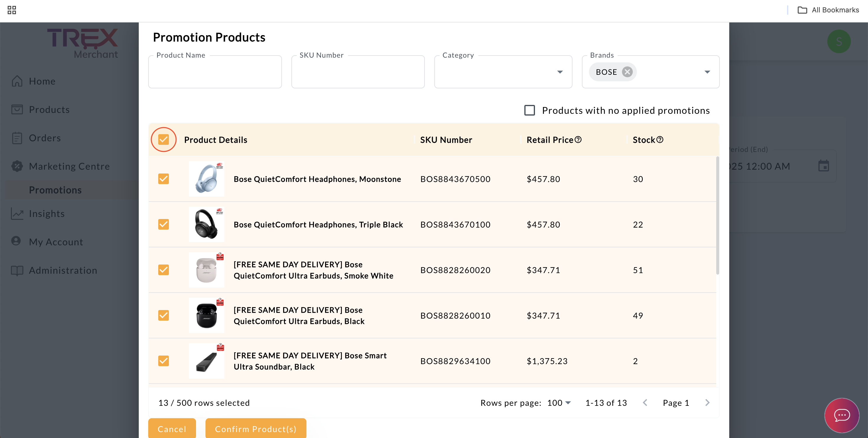Open Marketing Centre in the sidebar

(x=69, y=166)
